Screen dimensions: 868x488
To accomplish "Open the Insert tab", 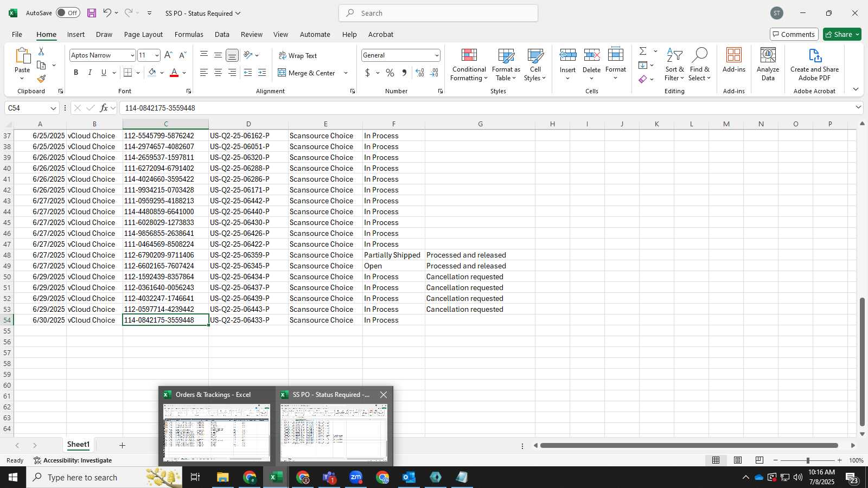I will click(76, 34).
